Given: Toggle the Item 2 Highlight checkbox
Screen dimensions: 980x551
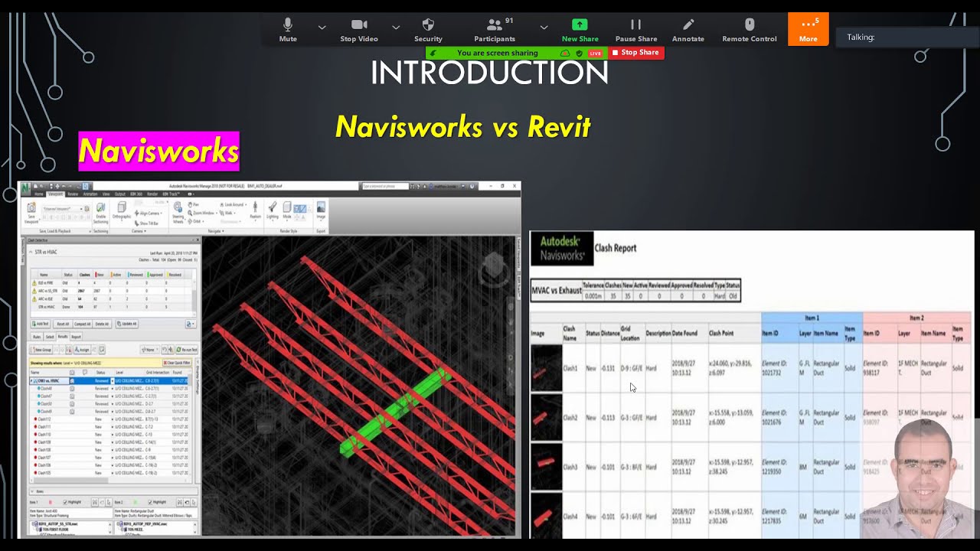Looking at the screenshot, I should click(x=150, y=502).
